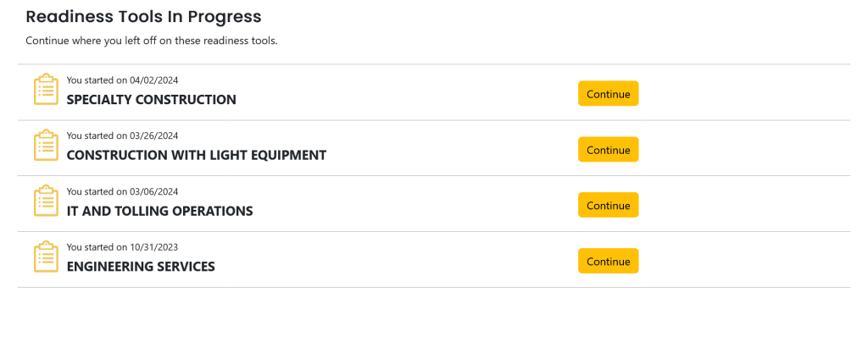Open the SPECIALTY CONSTRUCTION title
The width and height of the screenshot is (868, 342).
(x=151, y=100)
